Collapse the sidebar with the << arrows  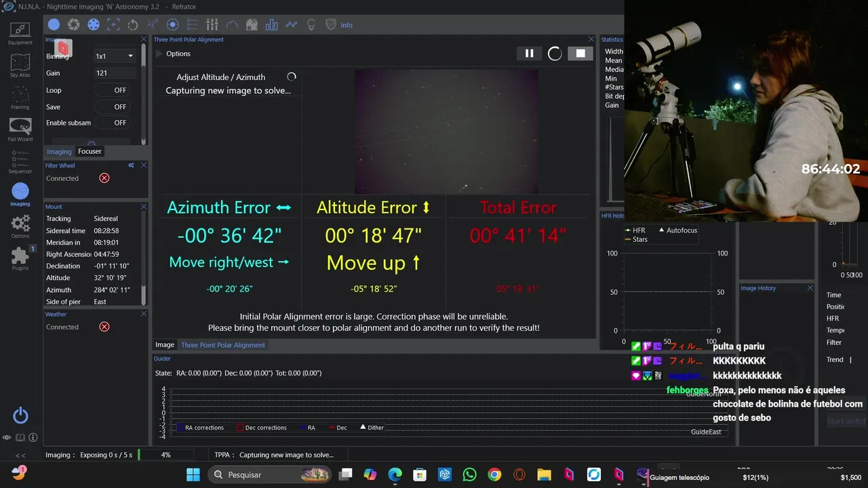tap(20, 455)
